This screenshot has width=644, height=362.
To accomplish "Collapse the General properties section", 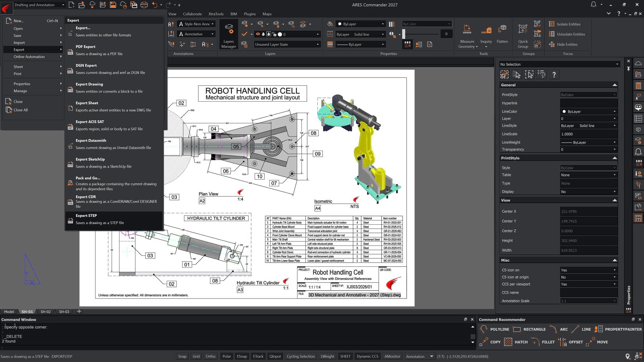I will (614, 85).
